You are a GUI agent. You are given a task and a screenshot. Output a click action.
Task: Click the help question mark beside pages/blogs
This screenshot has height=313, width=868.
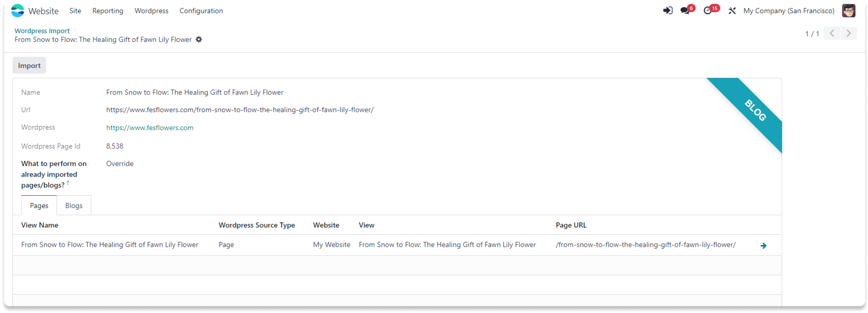click(68, 183)
